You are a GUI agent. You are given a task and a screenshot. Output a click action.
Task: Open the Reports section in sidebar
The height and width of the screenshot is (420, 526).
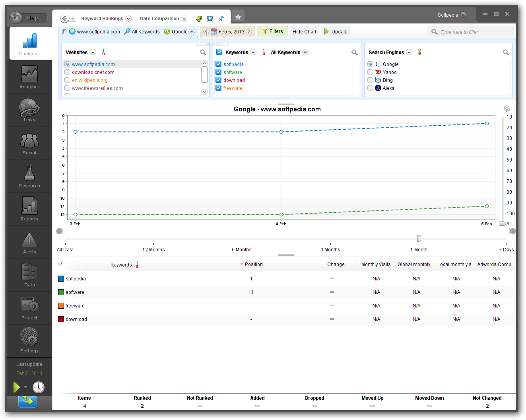(x=29, y=209)
